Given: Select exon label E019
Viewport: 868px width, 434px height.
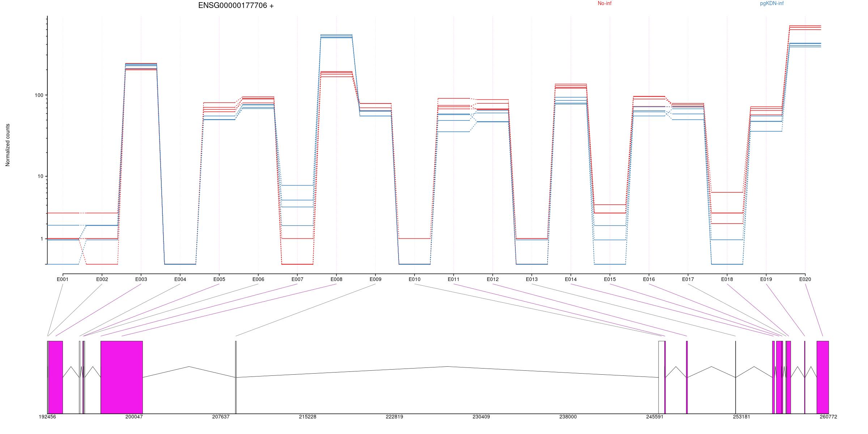Looking at the screenshot, I should point(766,279).
